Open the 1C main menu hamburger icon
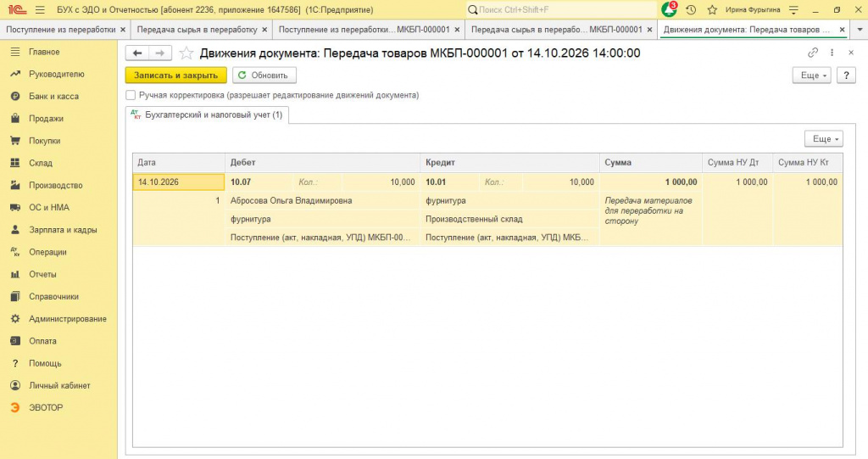The width and height of the screenshot is (868, 459). (x=40, y=10)
